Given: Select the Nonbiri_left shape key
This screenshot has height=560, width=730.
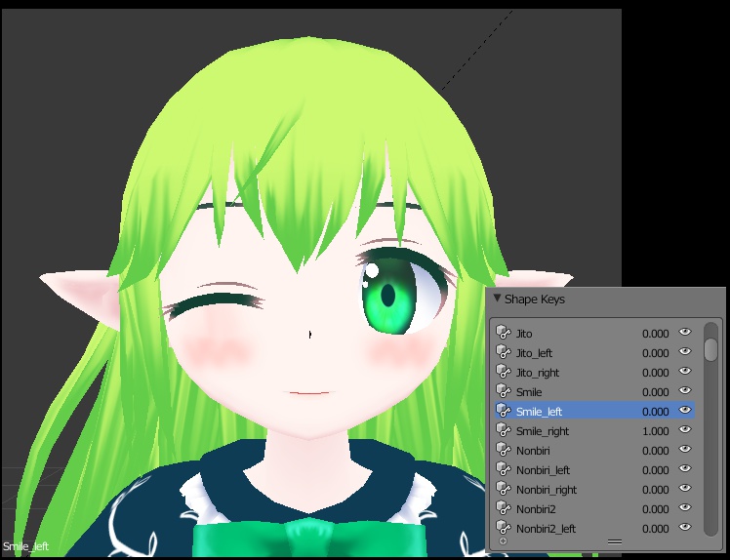Looking at the screenshot, I should point(543,470).
